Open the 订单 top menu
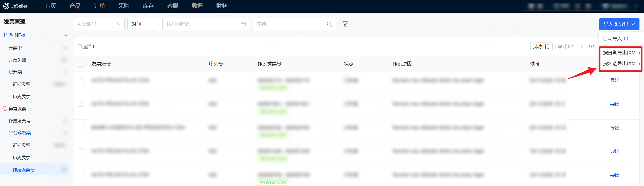 pyautogui.click(x=99, y=6)
